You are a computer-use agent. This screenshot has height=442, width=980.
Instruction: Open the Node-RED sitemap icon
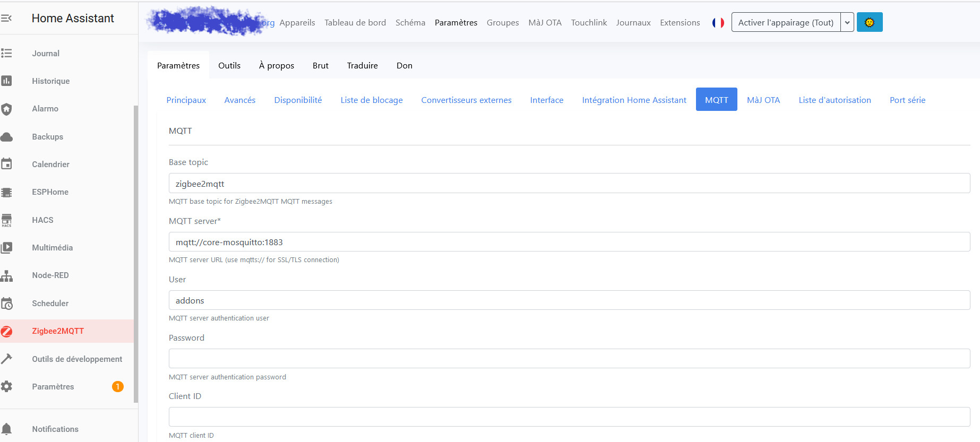tap(6, 275)
